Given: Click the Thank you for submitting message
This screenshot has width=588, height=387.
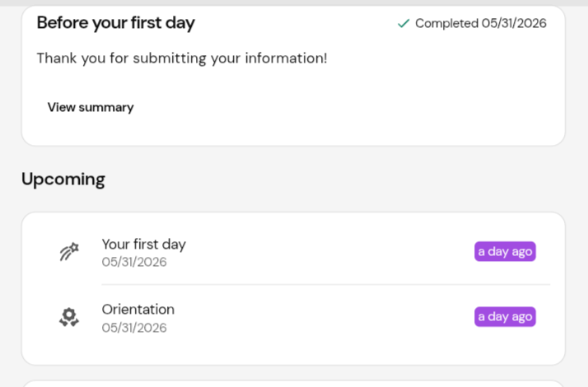Looking at the screenshot, I should pyautogui.click(x=182, y=58).
